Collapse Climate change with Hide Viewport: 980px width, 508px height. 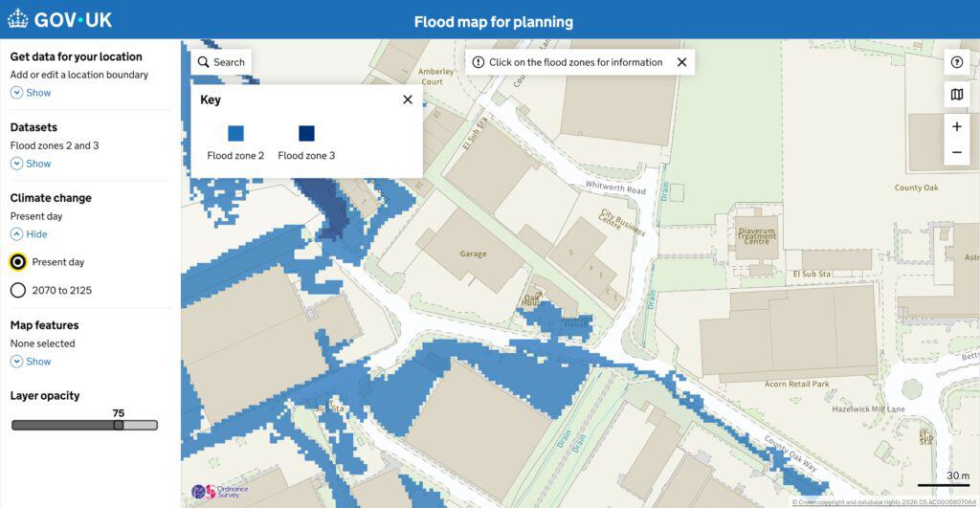pyautogui.click(x=29, y=234)
